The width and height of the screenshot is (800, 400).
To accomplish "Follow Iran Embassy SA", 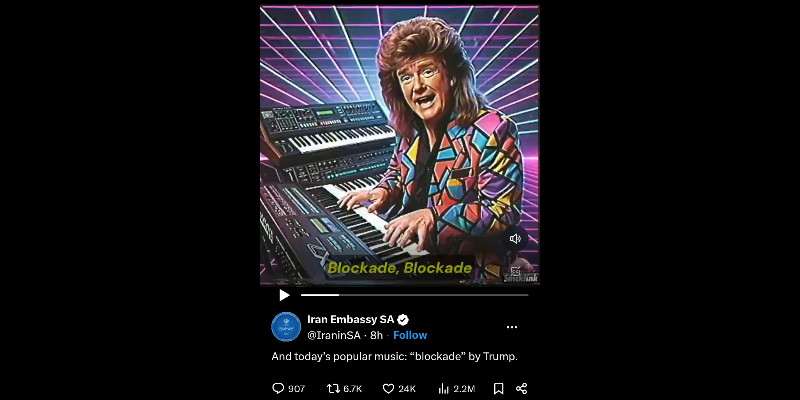I will [x=410, y=335].
